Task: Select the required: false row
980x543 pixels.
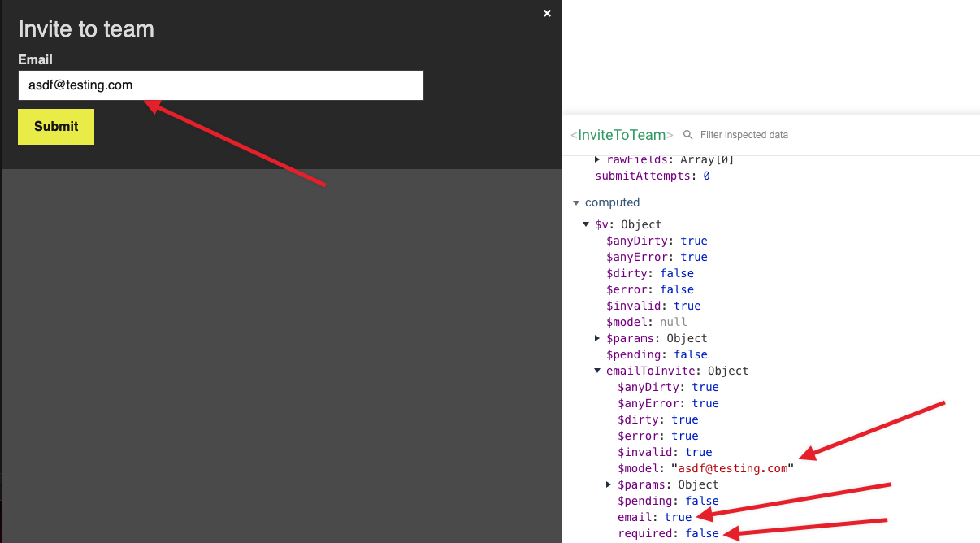Action: pos(668,533)
